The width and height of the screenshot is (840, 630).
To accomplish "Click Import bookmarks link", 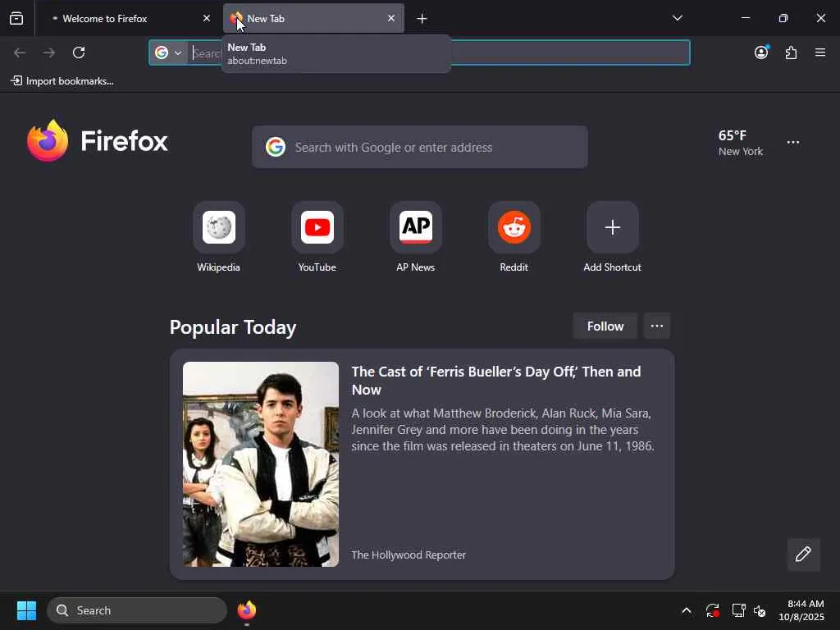I will coord(62,81).
